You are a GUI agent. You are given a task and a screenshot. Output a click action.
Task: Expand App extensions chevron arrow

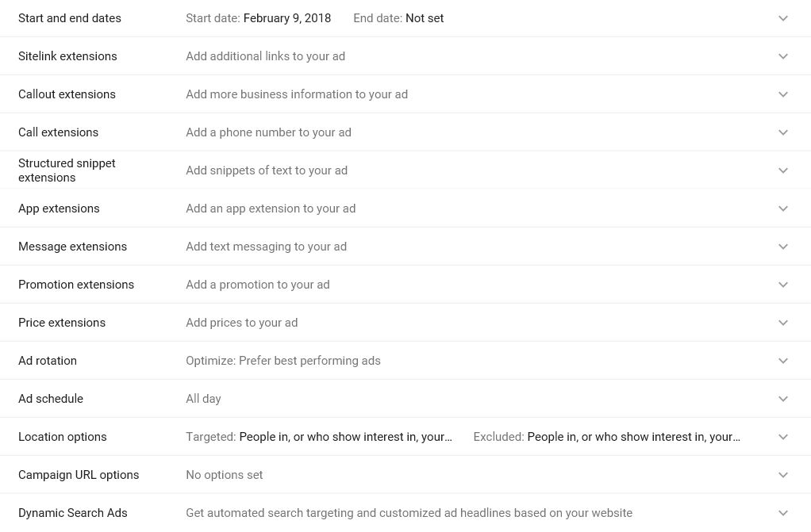[x=782, y=209]
